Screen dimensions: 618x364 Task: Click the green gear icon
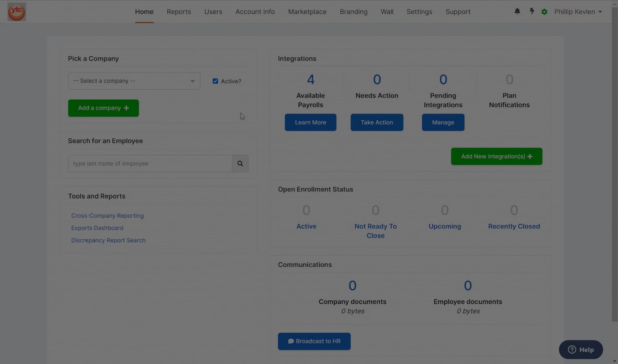[x=544, y=12]
